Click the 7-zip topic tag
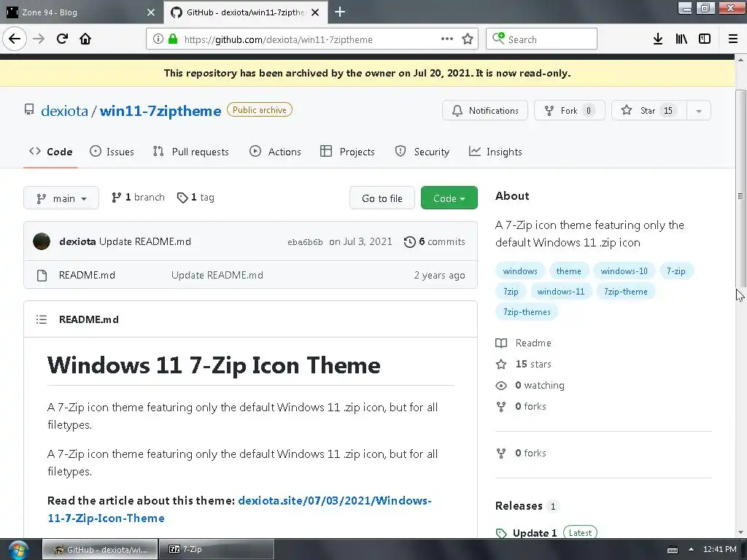Screen dimensions: 747x560 (676, 271)
